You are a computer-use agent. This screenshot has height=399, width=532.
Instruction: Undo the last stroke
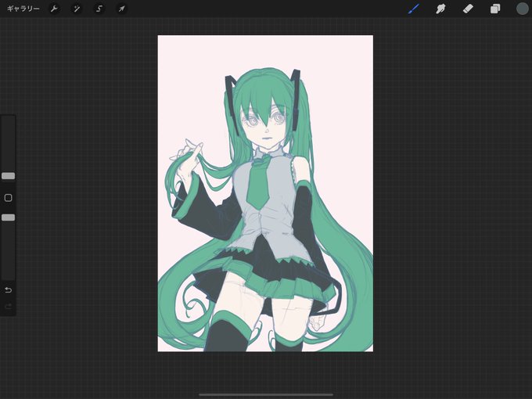point(8,290)
